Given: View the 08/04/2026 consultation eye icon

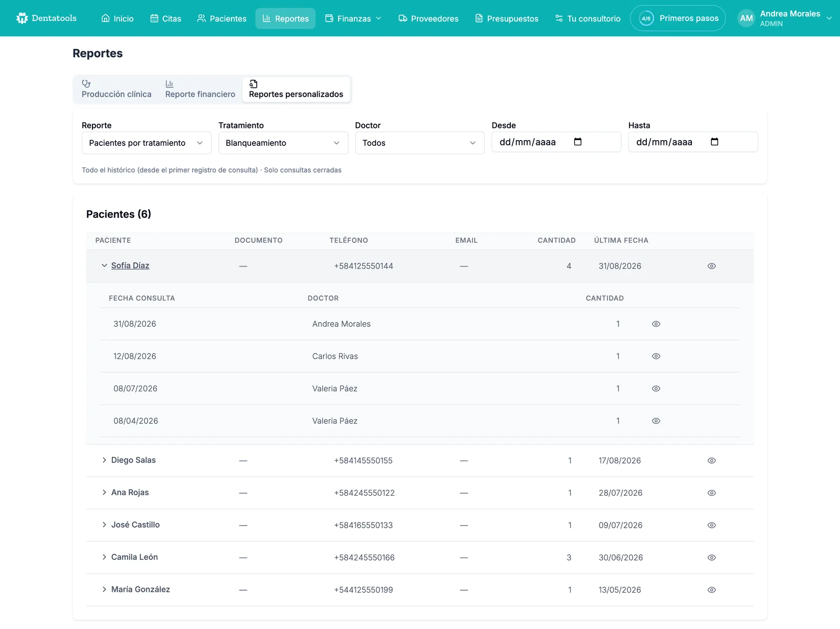Looking at the screenshot, I should pos(656,421).
